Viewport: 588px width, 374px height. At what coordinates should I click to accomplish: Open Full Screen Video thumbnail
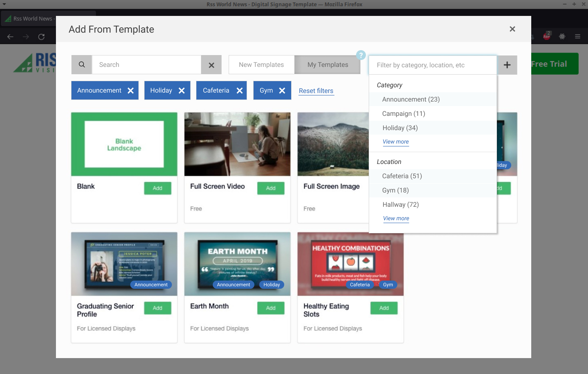pyautogui.click(x=237, y=144)
